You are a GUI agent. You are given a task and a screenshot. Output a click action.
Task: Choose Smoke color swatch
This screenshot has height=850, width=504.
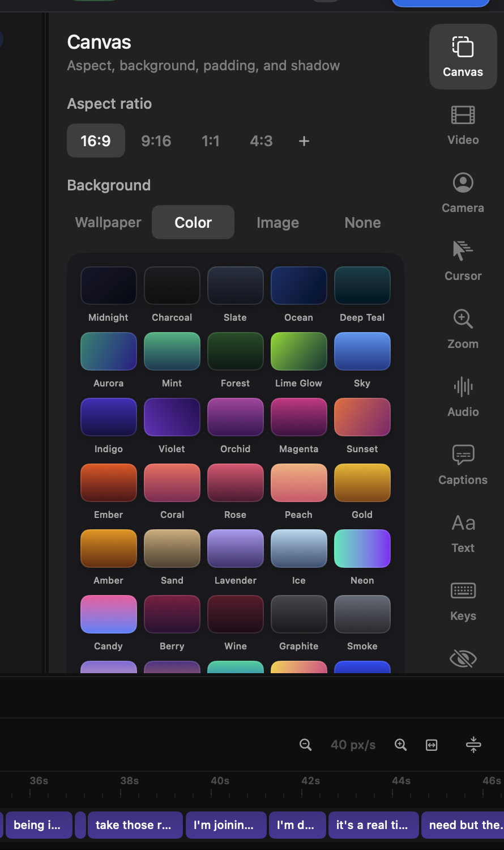362,614
